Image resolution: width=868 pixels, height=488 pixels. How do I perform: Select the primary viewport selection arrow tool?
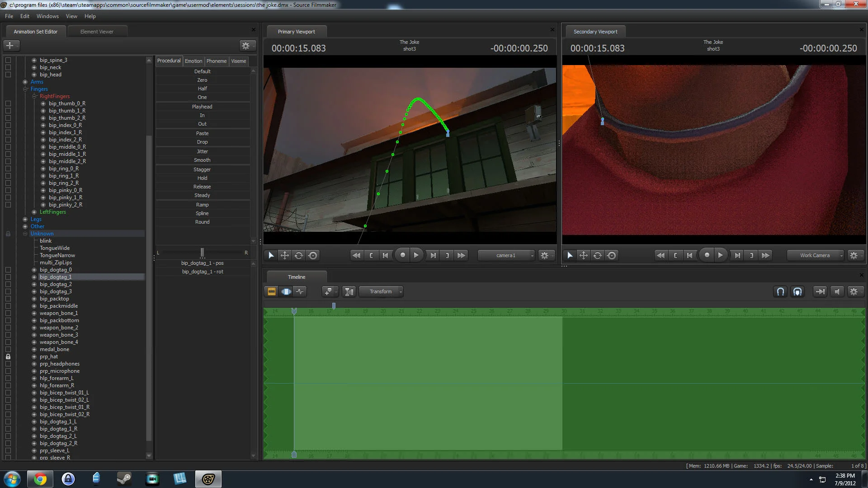point(271,255)
